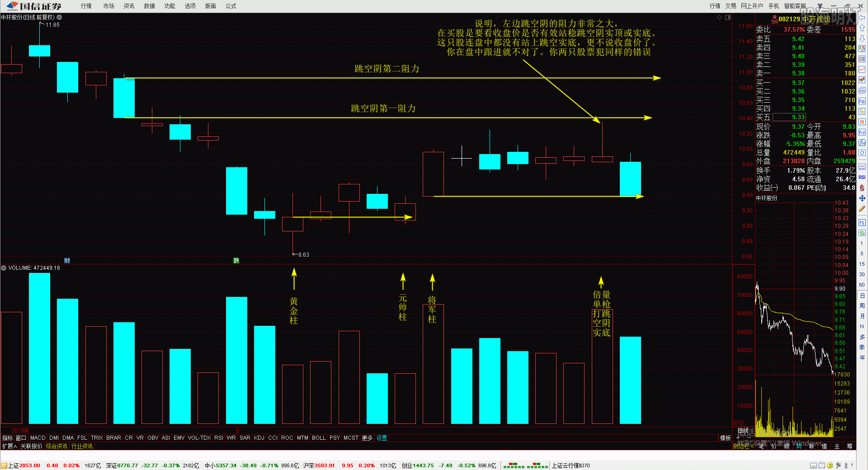Click the wave indicator icon above RSI

point(862,167)
